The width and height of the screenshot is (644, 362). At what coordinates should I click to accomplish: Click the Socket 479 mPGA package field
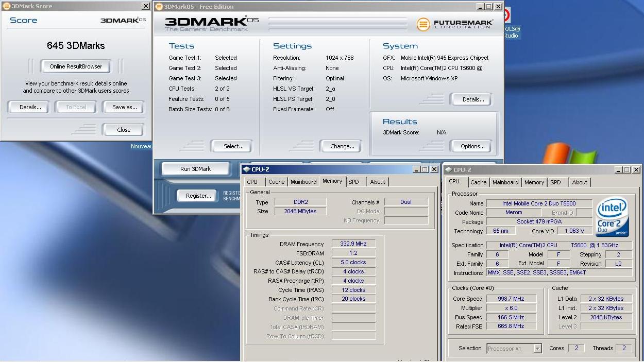pyautogui.click(x=539, y=222)
